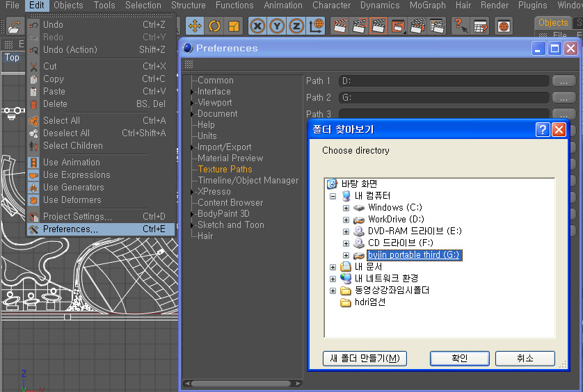Expand XPresso preferences category

[192, 192]
